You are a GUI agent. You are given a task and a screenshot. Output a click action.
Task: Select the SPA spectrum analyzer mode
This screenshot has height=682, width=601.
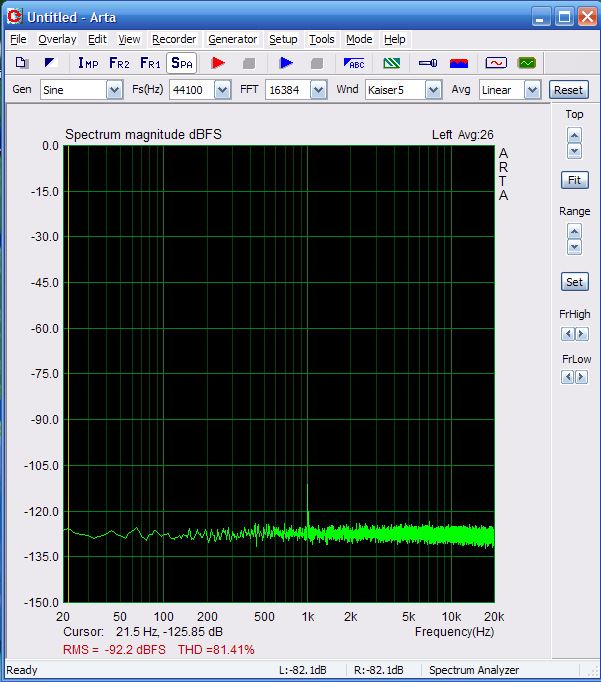point(182,64)
